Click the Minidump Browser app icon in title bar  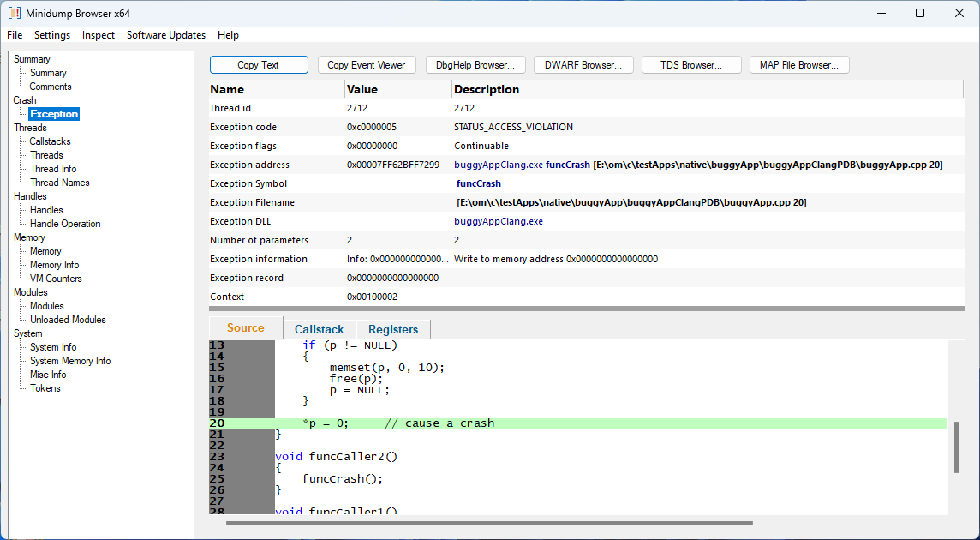pyautogui.click(x=14, y=13)
